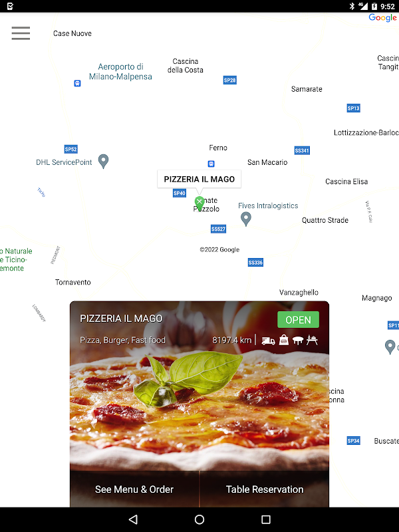Go to Android home screen
This screenshot has height=532, width=399.
199,519
